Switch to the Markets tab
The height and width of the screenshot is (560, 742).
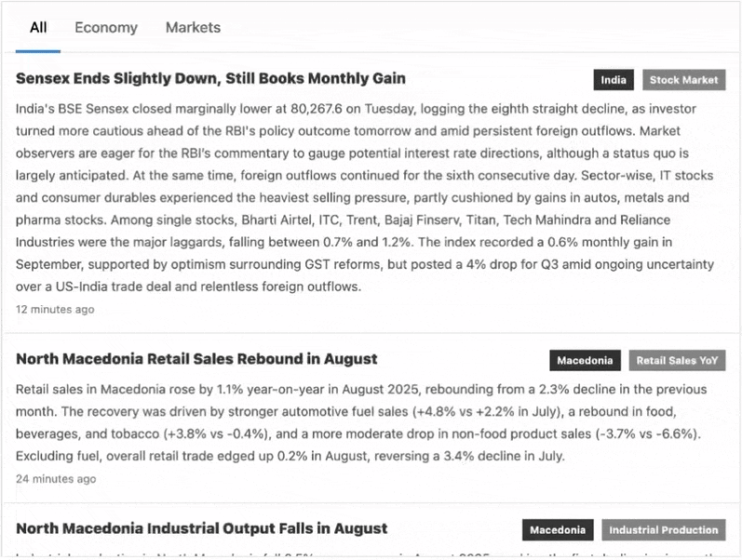click(193, 28)
